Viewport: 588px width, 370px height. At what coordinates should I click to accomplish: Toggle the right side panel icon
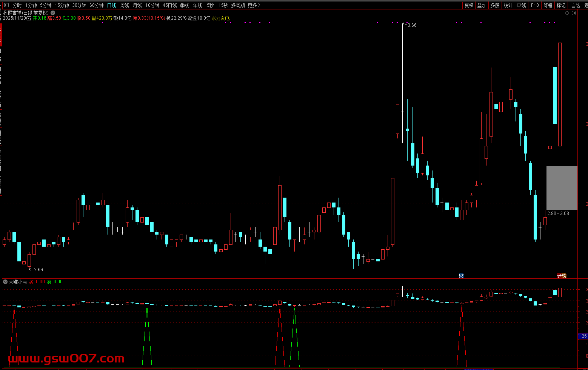coord(574,13)
